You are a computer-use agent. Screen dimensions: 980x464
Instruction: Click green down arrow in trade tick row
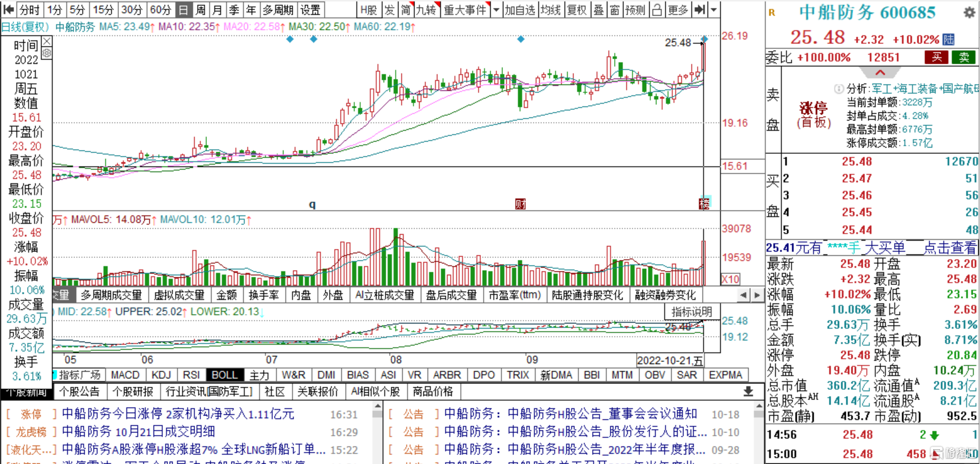pyautogui.click(x=934, y=435)
